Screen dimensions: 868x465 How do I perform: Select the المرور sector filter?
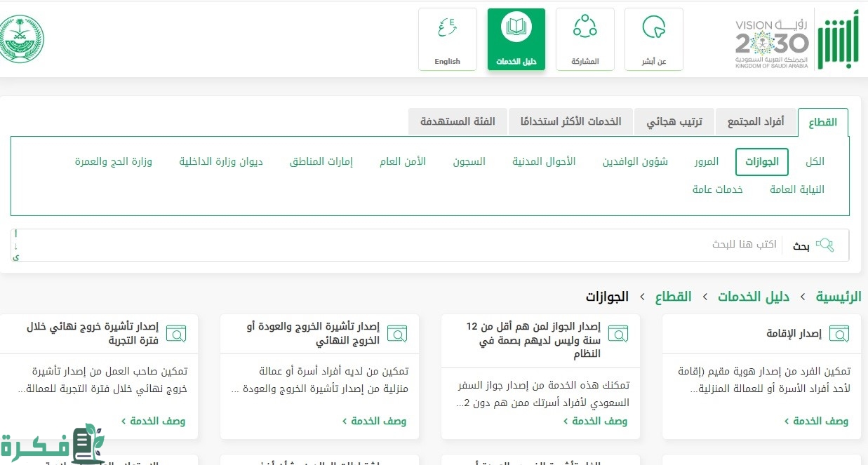click(707, 162)
